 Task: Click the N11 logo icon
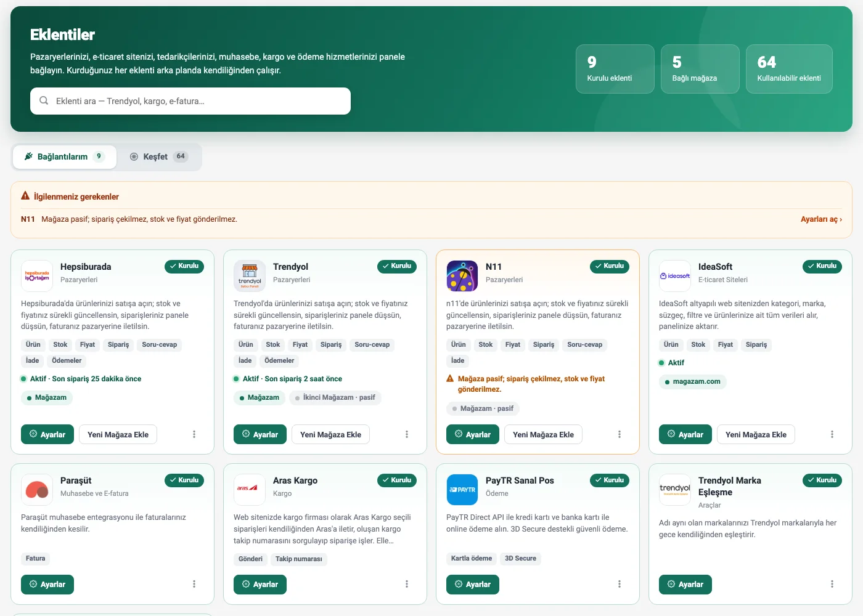tap(462, 276)
